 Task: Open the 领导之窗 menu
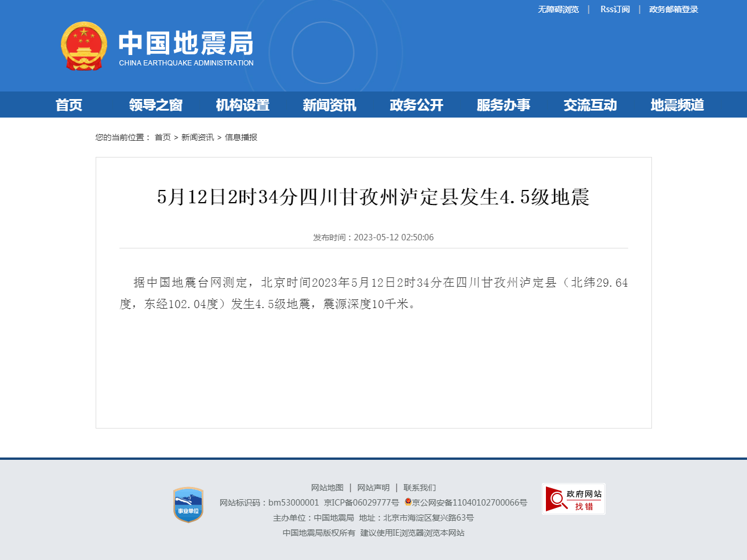pos(156,105)
